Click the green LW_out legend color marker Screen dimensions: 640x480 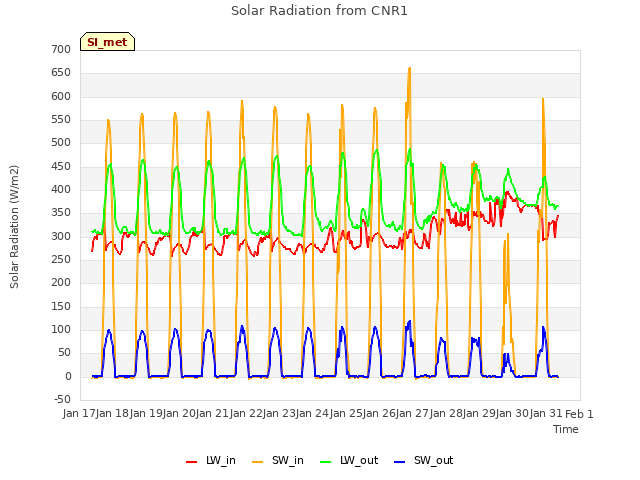[326, 462]
